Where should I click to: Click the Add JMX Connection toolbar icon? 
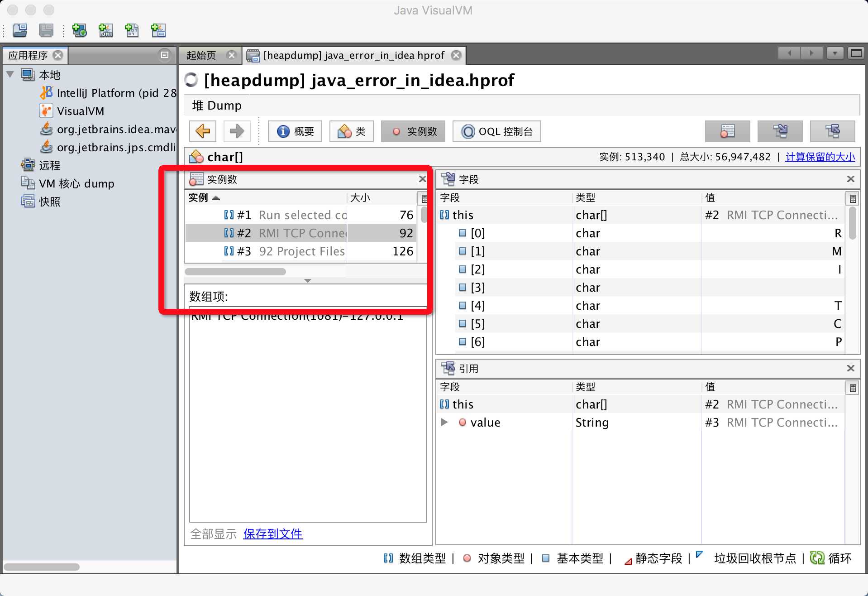pos(106,30)
